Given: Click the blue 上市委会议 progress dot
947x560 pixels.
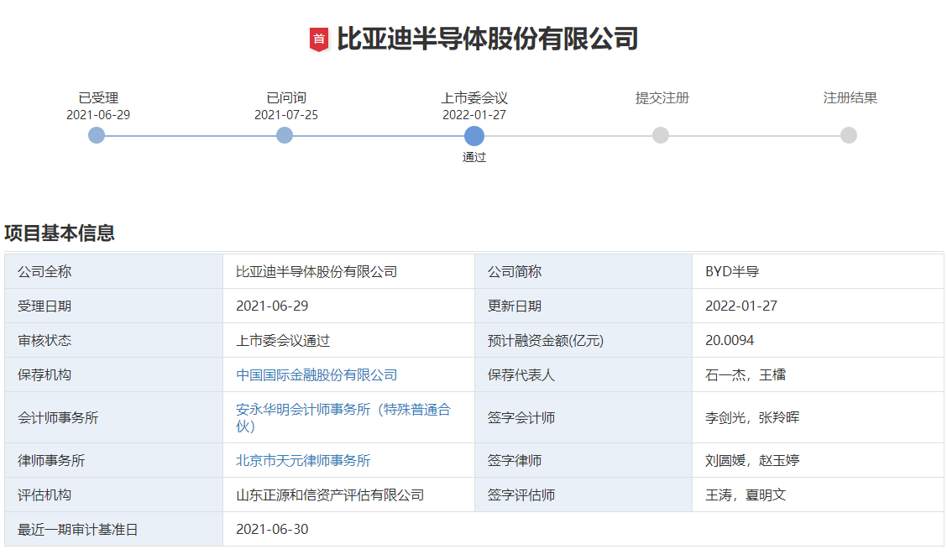Looking at the screenshot, I should coord(473,134).
